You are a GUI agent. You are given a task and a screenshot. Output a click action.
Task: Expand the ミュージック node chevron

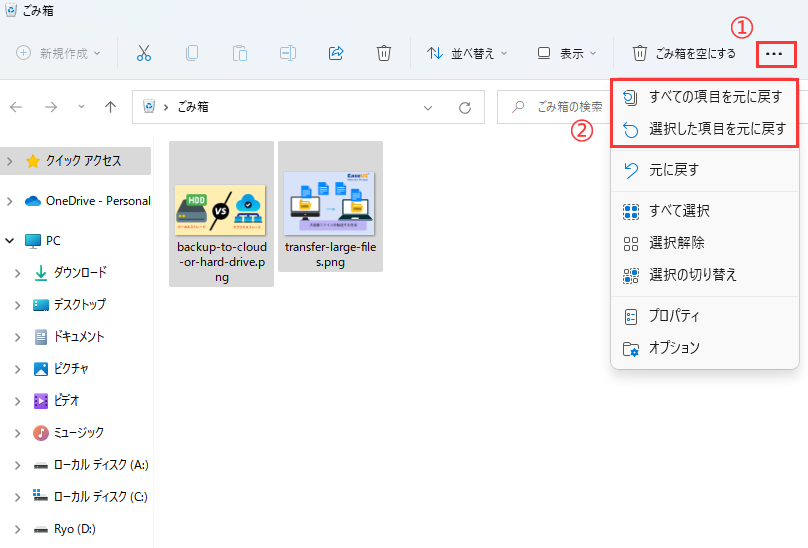pyautogui.click(x=18, y=433)
